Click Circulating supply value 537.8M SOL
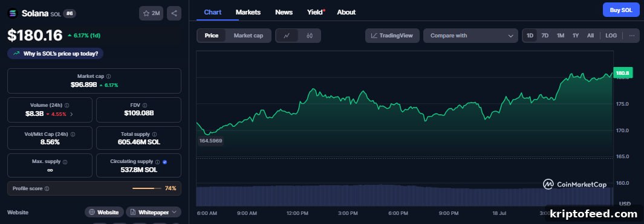This screenshot has width=644, height=224. [139, 170]
